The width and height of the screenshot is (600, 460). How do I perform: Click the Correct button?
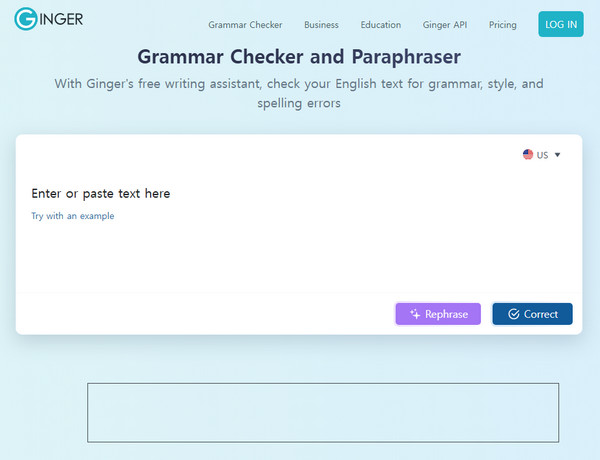(532, 314)
